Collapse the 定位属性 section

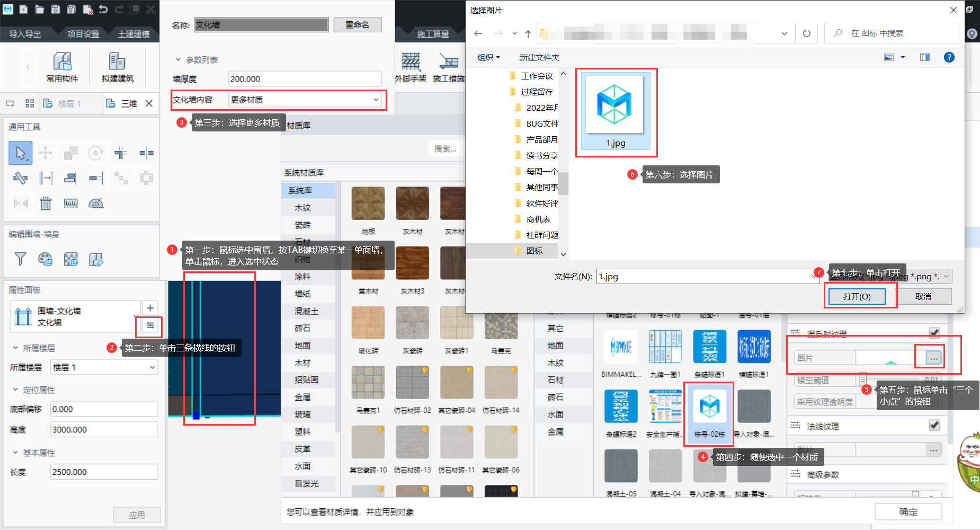(x=15, y=390)
